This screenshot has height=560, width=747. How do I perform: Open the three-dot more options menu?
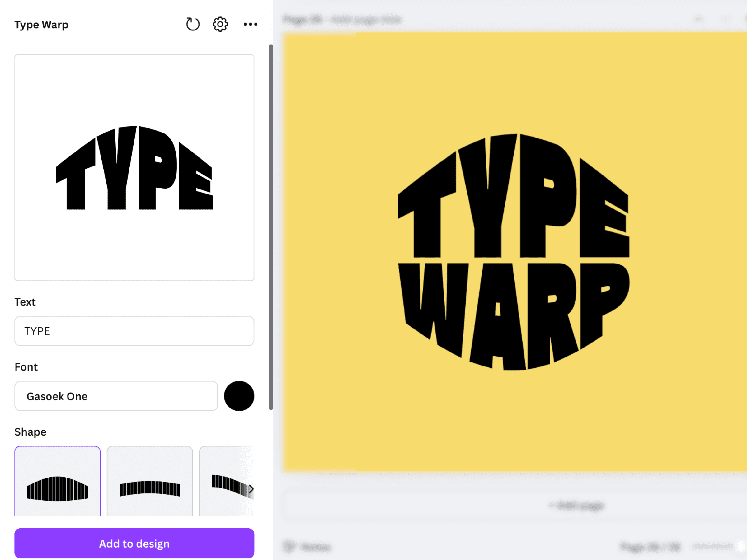pyautogui.click(x=250, y=24)
